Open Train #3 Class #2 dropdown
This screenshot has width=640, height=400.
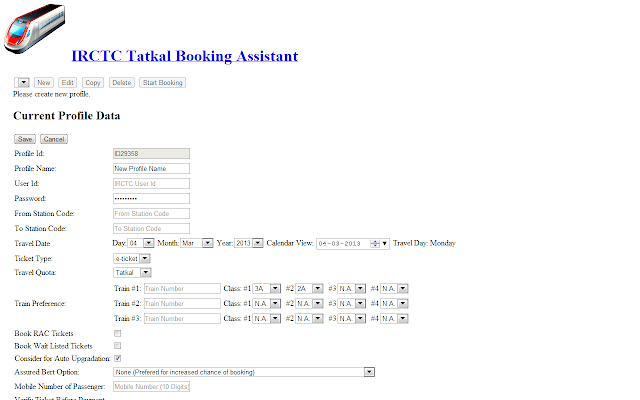pyautogui.click(x=309, y=318)
